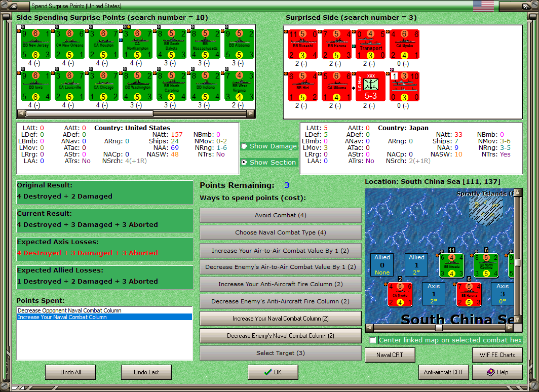The width and height of the screenshot is (539, 392).
Task: Click Increase Your Anti-Aircraft Fire Column
Action: pos(281,284)
